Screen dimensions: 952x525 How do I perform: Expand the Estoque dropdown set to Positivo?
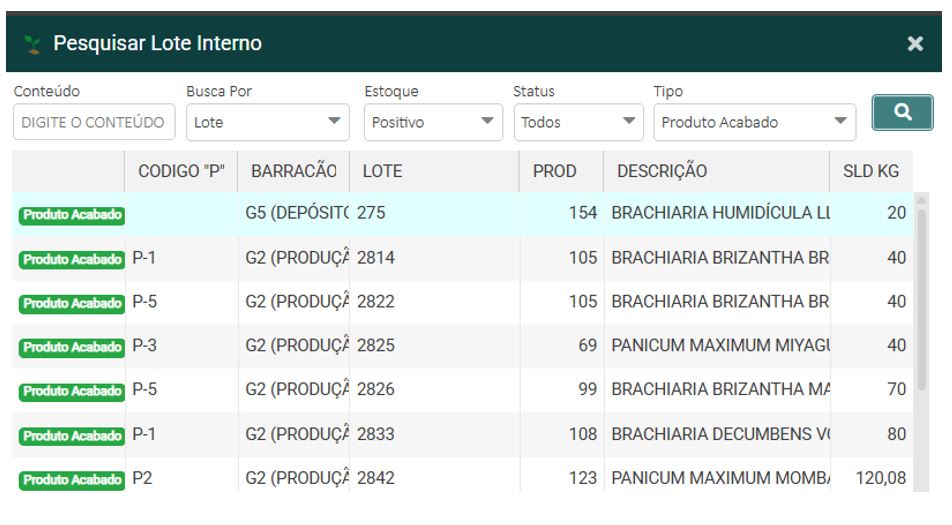click(432, 122)
